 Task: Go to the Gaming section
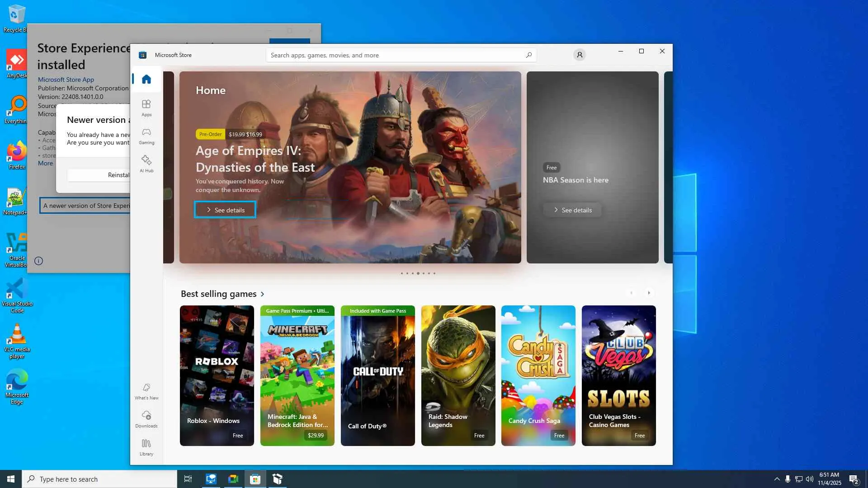[x=146, y=136]
